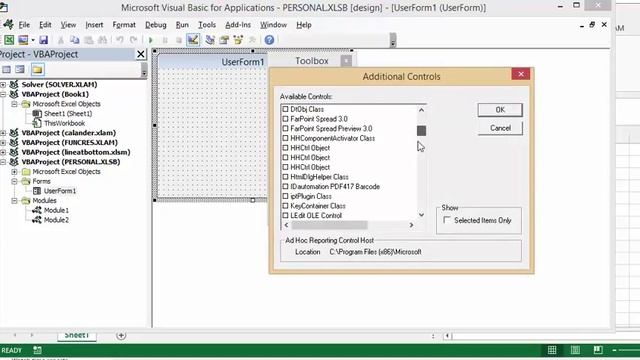Screen dimensions: 640x360
Task: Open the Add-Ins menu
Action: click(x=238, y=25)
